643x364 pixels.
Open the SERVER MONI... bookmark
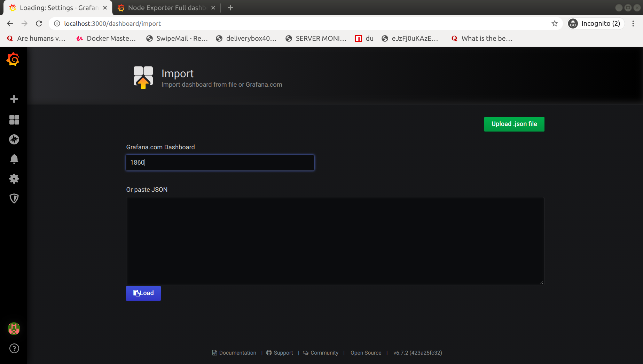pos(316,38)
